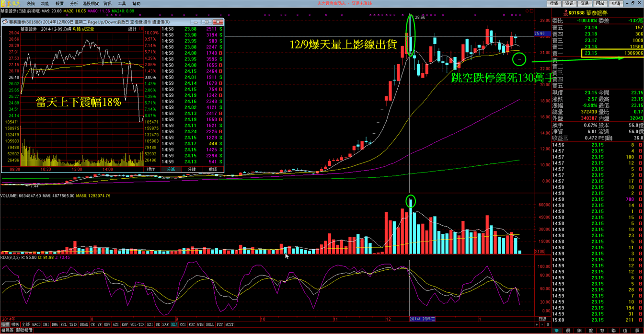
Task: Open the 分析 menu
Action: click(x=74, y=3)
